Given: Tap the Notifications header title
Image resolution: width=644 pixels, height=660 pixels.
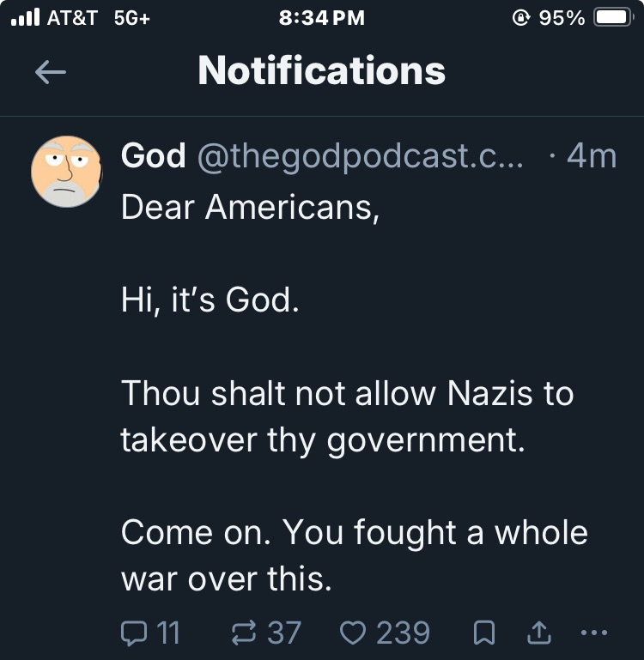Looking at the screenshot, I should tap(322, 71).
